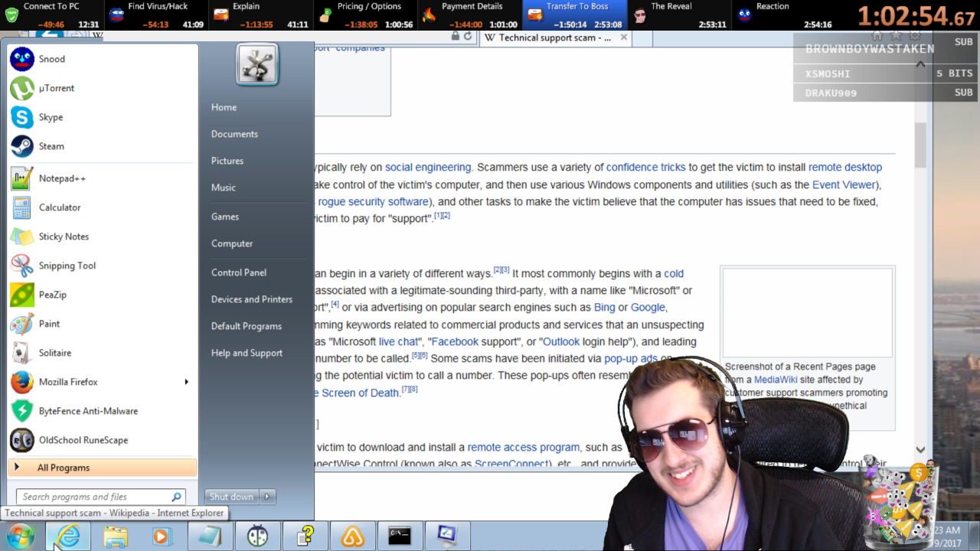Follow the "remote access program" link

[x=524, y=448]
